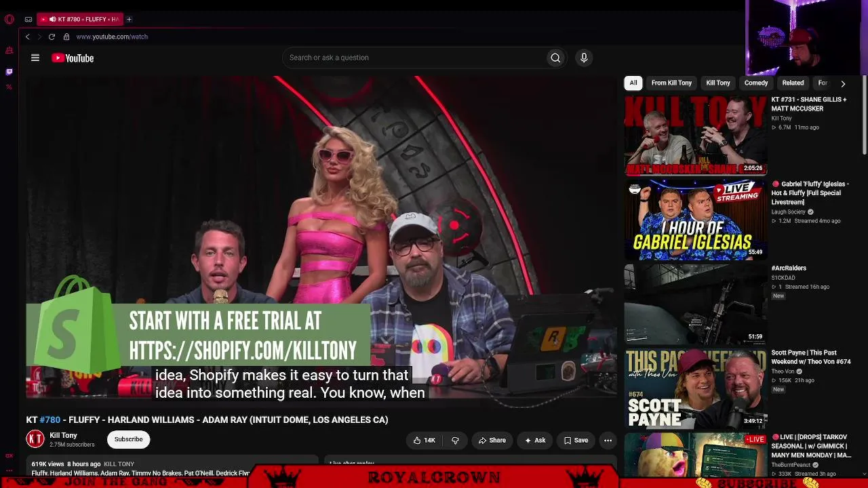This screenshot has height=488, width=868.
Task: Open the Ask button under the video
Action: 535,441
